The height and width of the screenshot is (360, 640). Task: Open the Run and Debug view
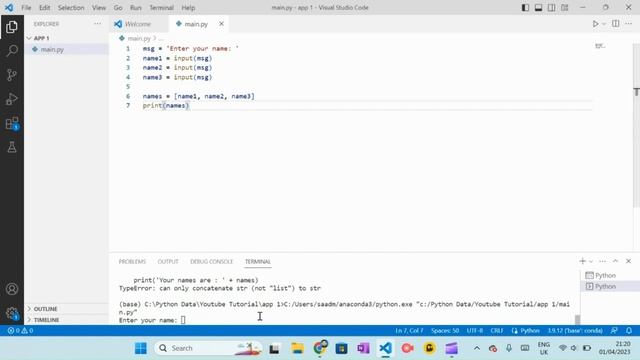[12, 99]
